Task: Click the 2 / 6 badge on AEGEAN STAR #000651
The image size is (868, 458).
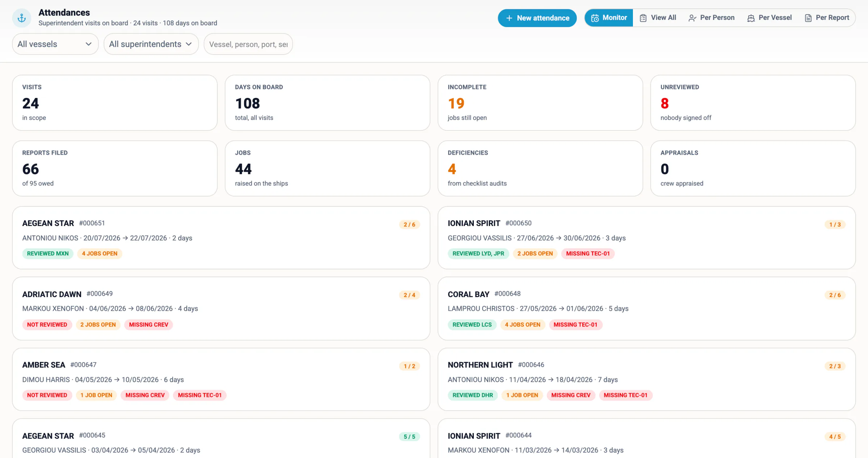Action: 409,224
